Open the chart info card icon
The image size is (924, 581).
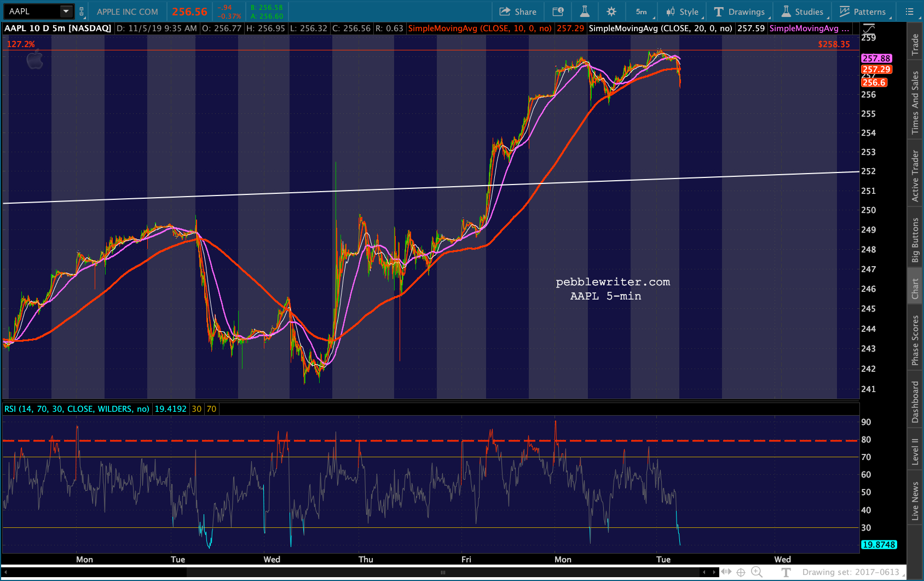tap(558, 11)
